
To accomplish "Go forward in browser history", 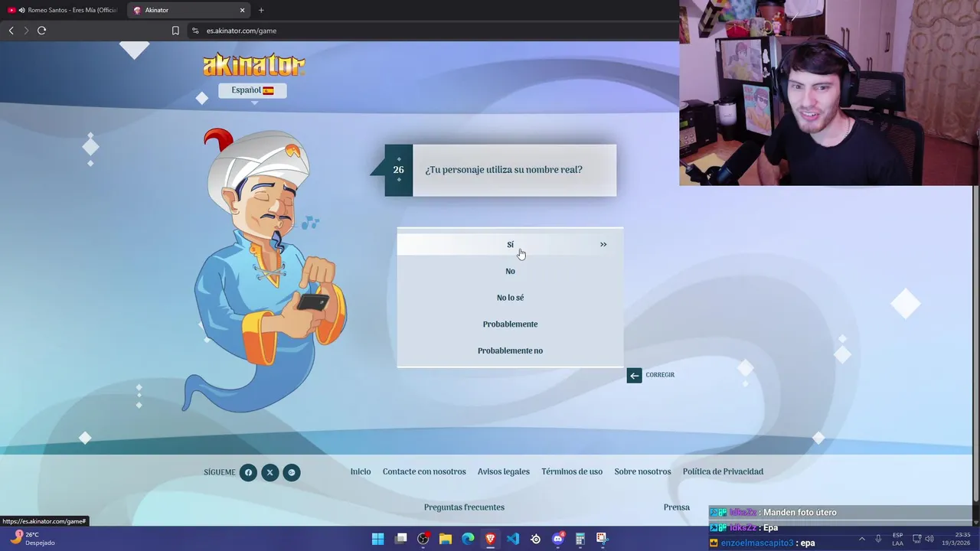I will tap(26, 31).
